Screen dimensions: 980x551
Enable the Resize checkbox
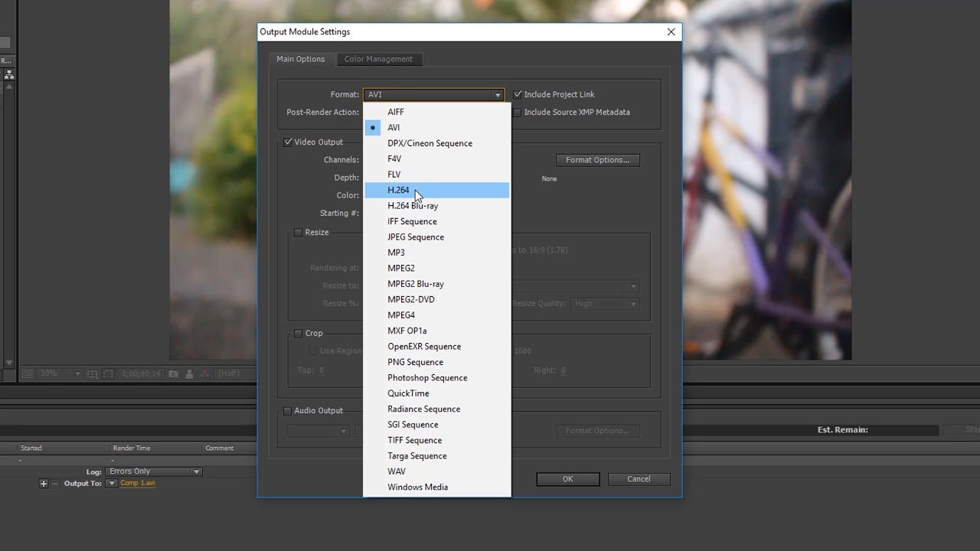coord(299,233)
